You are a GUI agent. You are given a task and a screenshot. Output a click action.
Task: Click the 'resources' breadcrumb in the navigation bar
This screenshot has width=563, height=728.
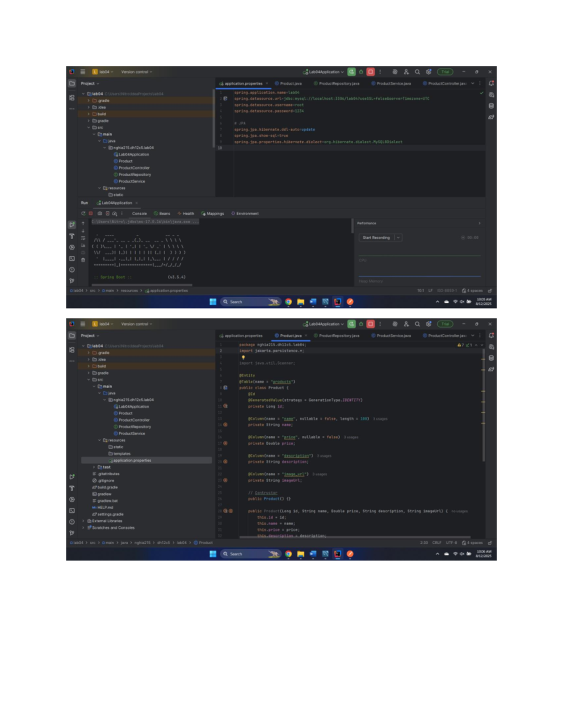point(129,291)
